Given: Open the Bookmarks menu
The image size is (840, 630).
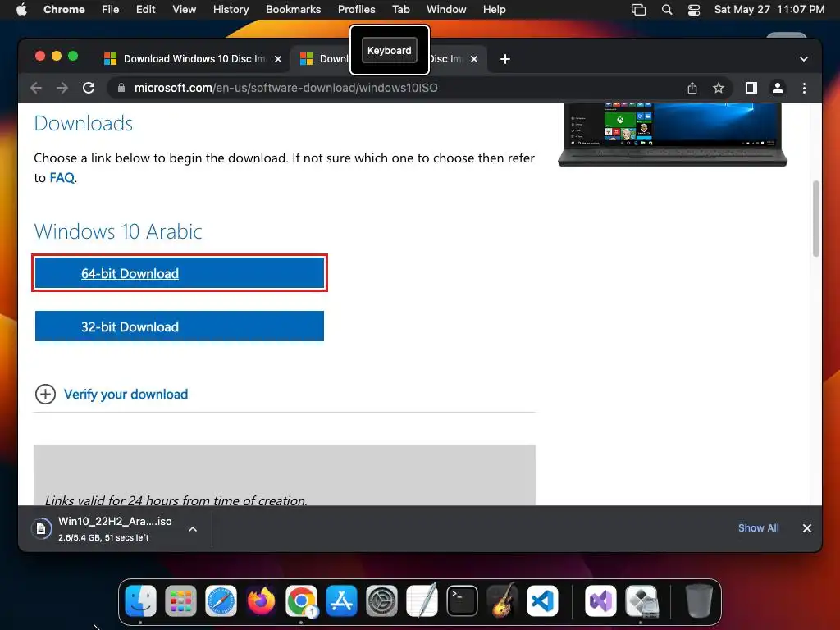Looking at the screenshot, I should [293, 10].
